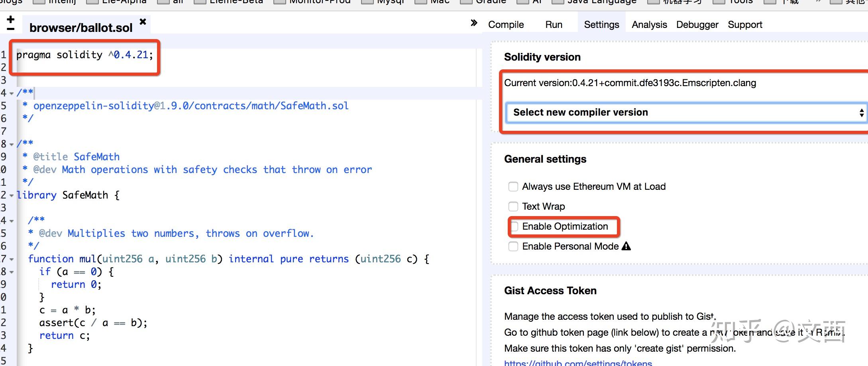868x366 pixels.
Task: Open the Support tab
Action: pyautogui.click(x=745, y=25)
